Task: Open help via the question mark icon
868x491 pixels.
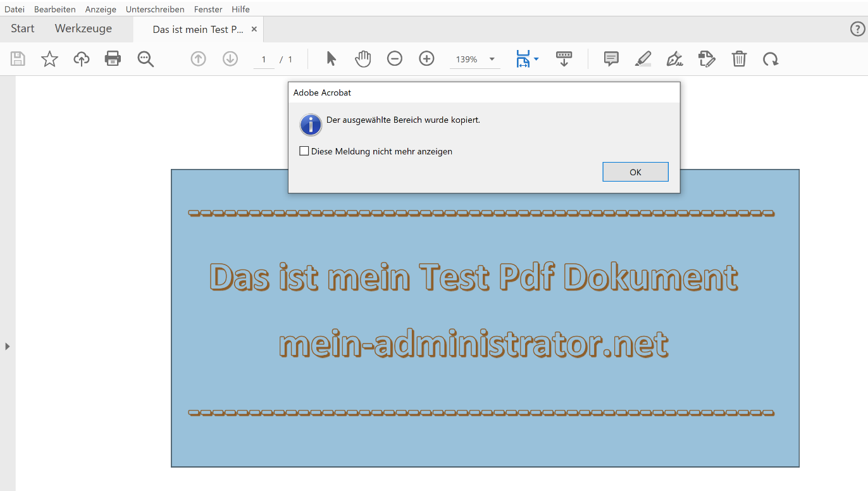Action: (857, 29)
